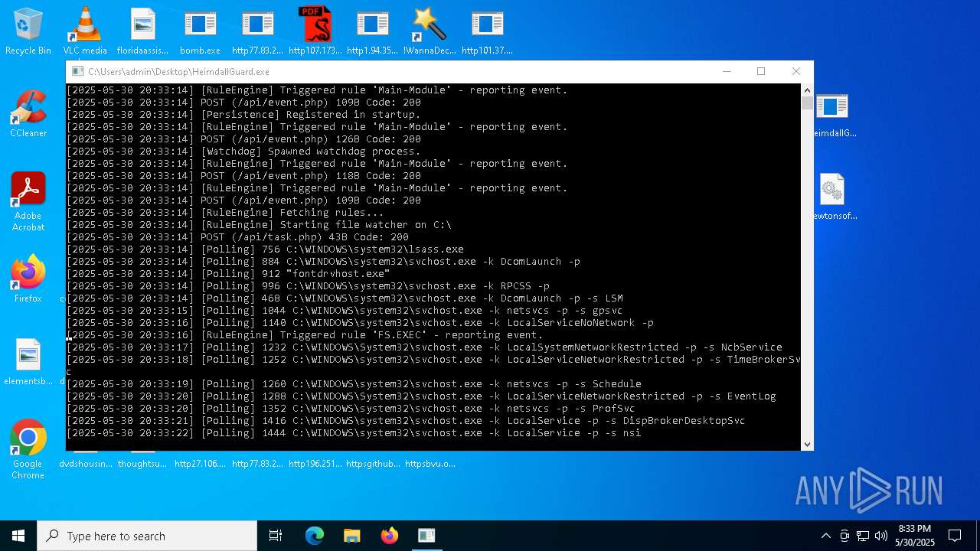Open Firefox from the taskbar
This screenshot has height=551, width=980.
coord(389,536)
